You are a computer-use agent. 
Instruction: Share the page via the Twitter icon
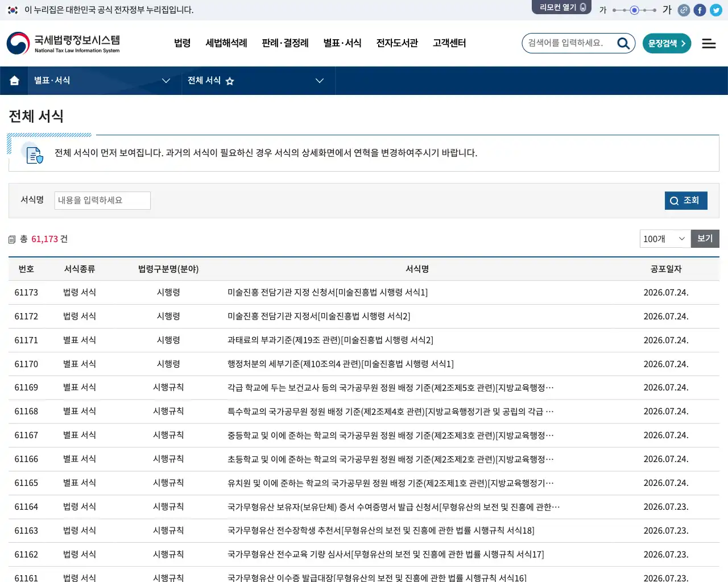(x=716, y=10)
